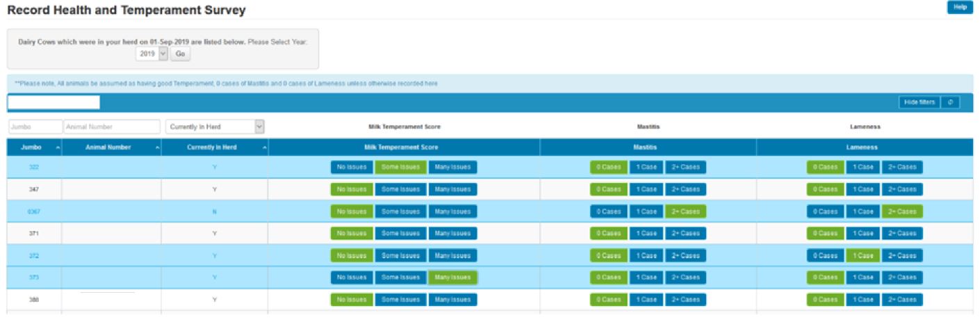Image resolution: width=980 pixels, height=322 pixels.
Task: Click the Jumbo filter text field
Action: (35, 127)
